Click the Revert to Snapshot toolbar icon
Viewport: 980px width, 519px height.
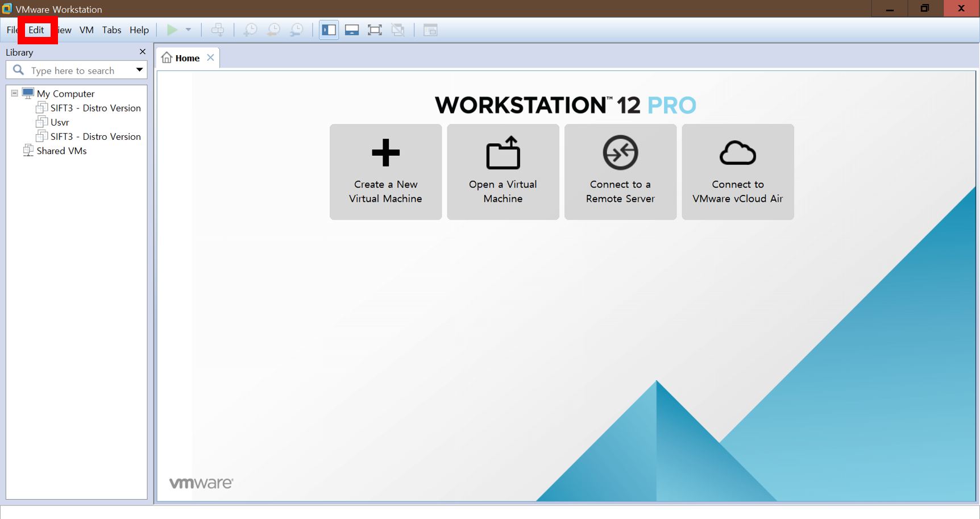[x=273, y=30]
